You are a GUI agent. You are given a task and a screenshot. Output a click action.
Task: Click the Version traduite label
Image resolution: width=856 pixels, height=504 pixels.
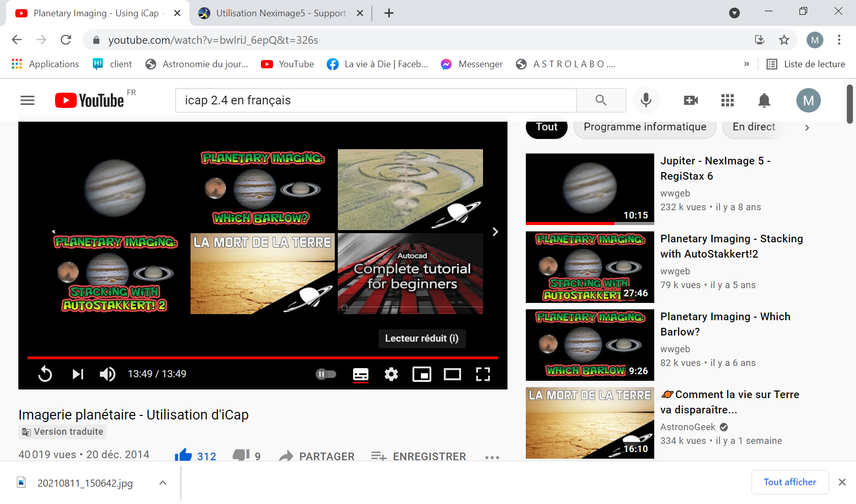[63, 432]
